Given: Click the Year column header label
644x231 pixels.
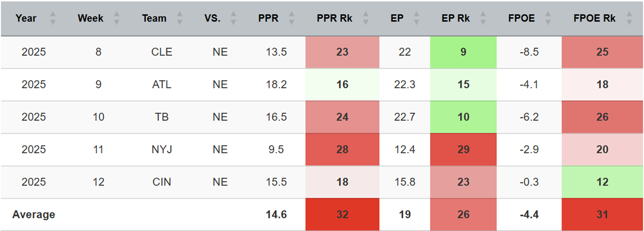Looking at the screenshot, I should (26, 19).
